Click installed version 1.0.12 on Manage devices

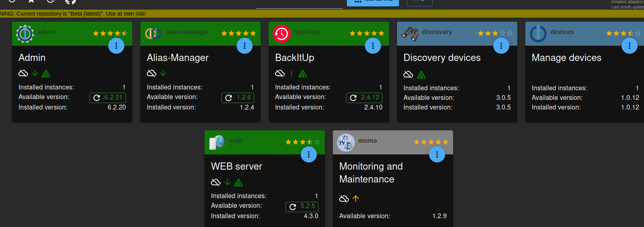(x=630, y=107)
